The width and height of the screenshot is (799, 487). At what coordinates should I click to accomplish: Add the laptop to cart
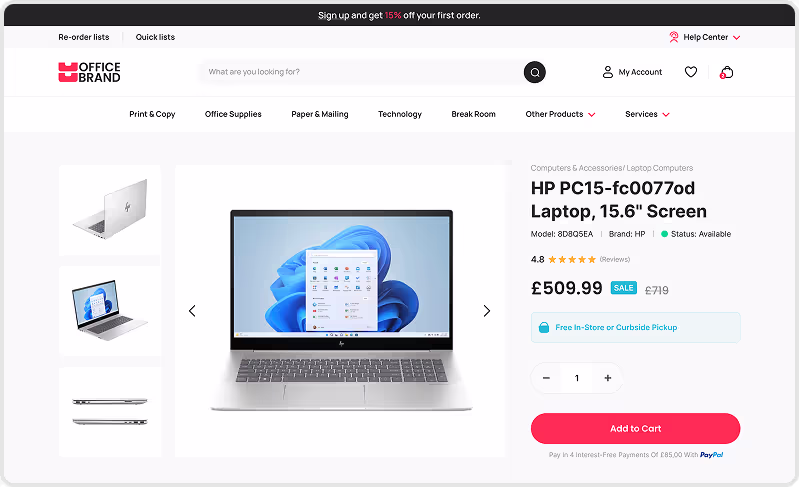point(635,428)
